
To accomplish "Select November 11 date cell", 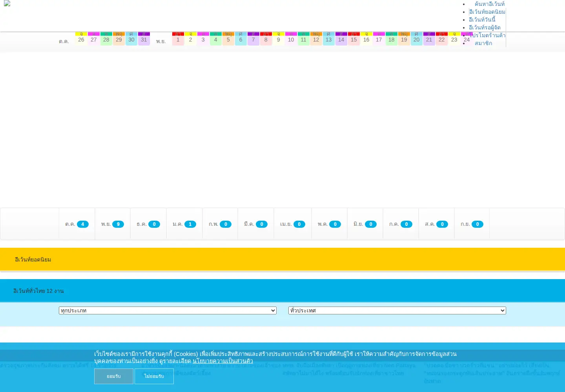I will [x=304, y=39].
